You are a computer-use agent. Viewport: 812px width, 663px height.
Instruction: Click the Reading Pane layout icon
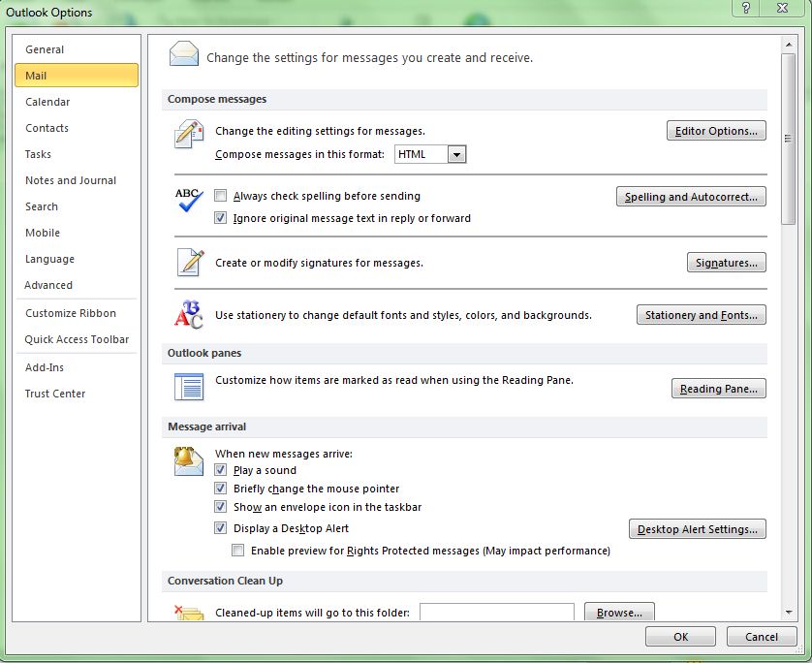point(189,387)
